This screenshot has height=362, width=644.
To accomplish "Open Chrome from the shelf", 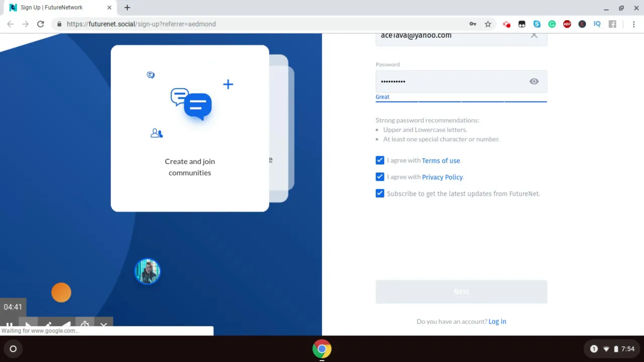I will click(322, 349).
